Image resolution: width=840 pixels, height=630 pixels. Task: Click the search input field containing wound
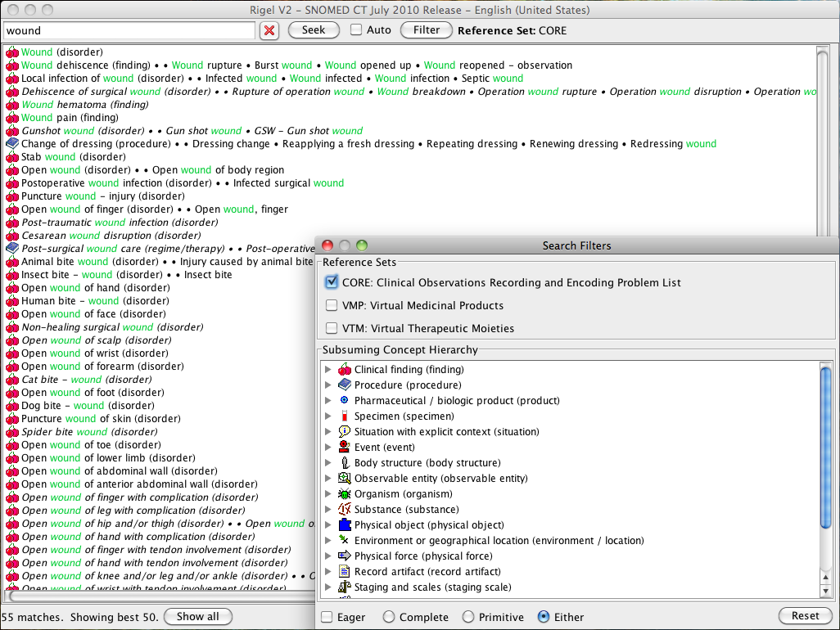pos(129,30)
